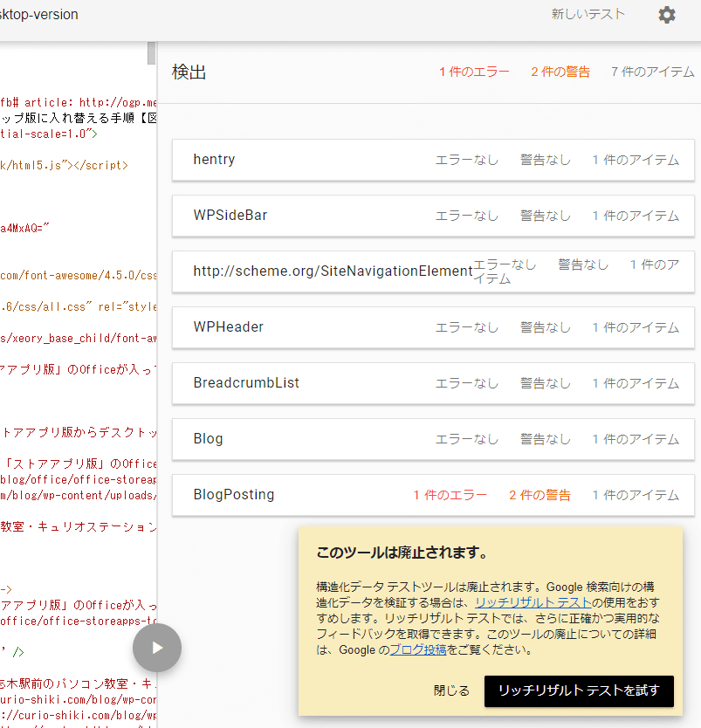Screen dimensions: 701x728
Task: Expand the BreadcrumbList result row
Action: [x=433, y=383]
